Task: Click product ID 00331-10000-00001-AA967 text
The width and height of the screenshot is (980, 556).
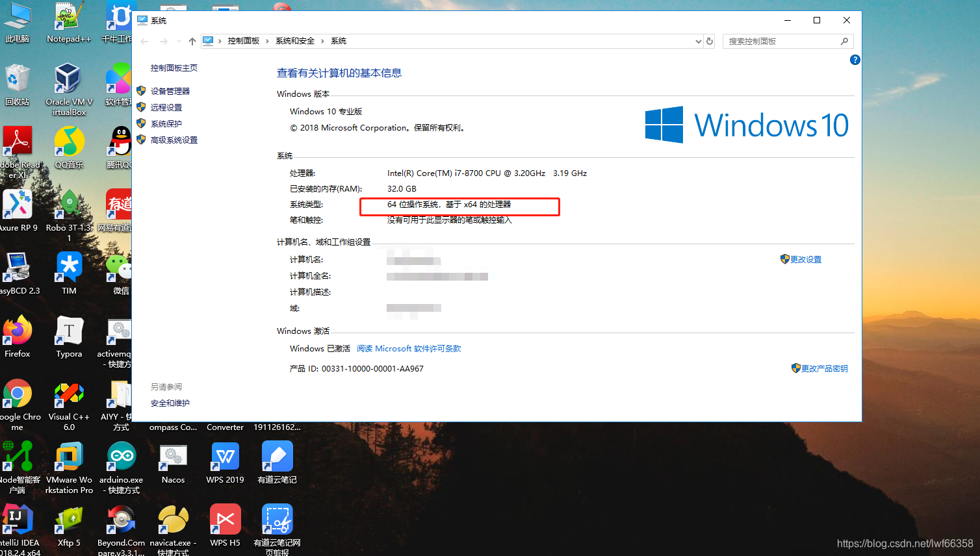Action: (x=372, y=369)
